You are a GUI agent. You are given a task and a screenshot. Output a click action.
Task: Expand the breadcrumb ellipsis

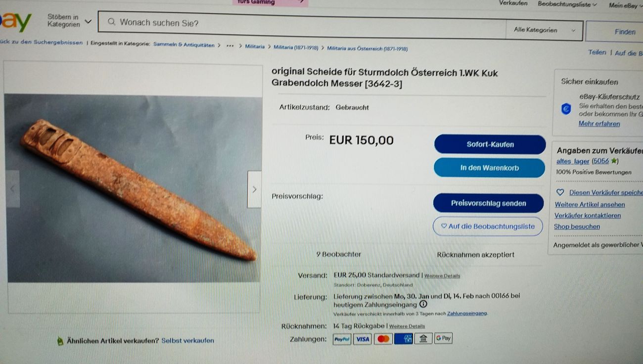click(230, 46)
